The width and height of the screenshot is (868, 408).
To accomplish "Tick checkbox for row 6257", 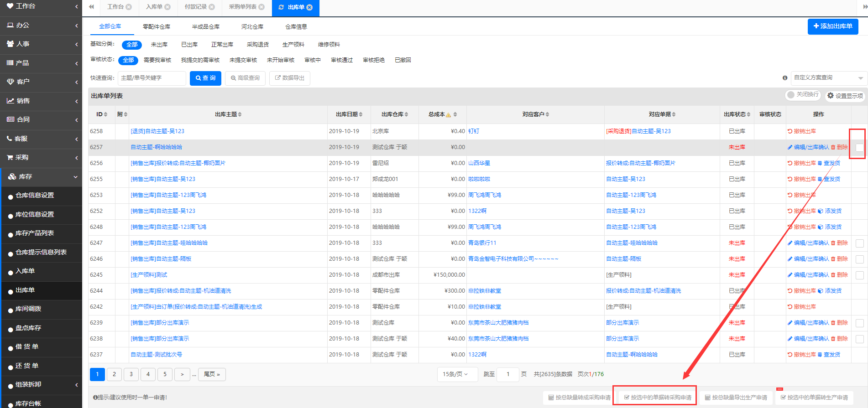I will 859,147.
